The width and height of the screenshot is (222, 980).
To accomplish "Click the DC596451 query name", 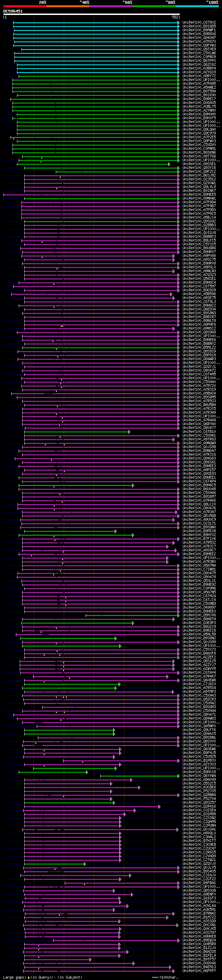I will click(x=13, y=11).
